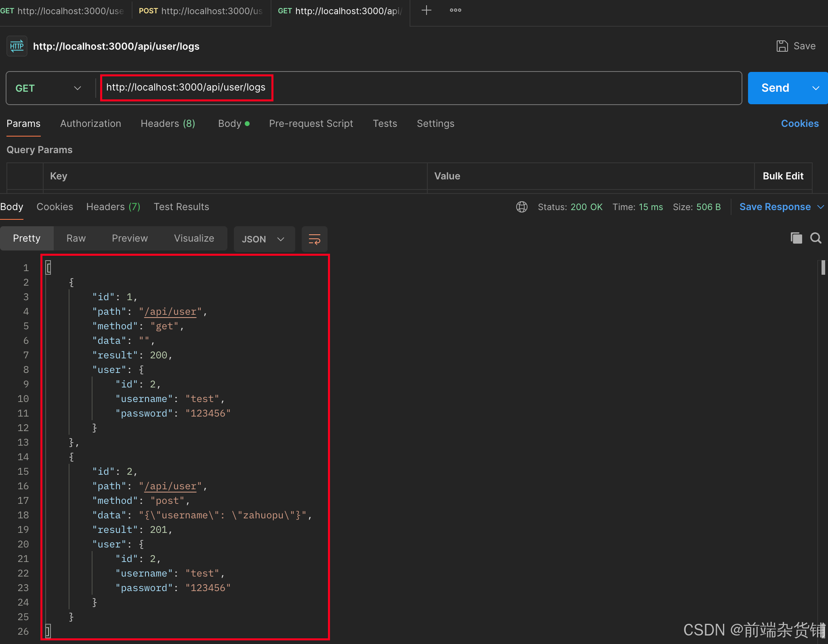Viewport: 828px width, 644px height.
Task: Open the Test Results response tab
Action: tap(181, 207)
